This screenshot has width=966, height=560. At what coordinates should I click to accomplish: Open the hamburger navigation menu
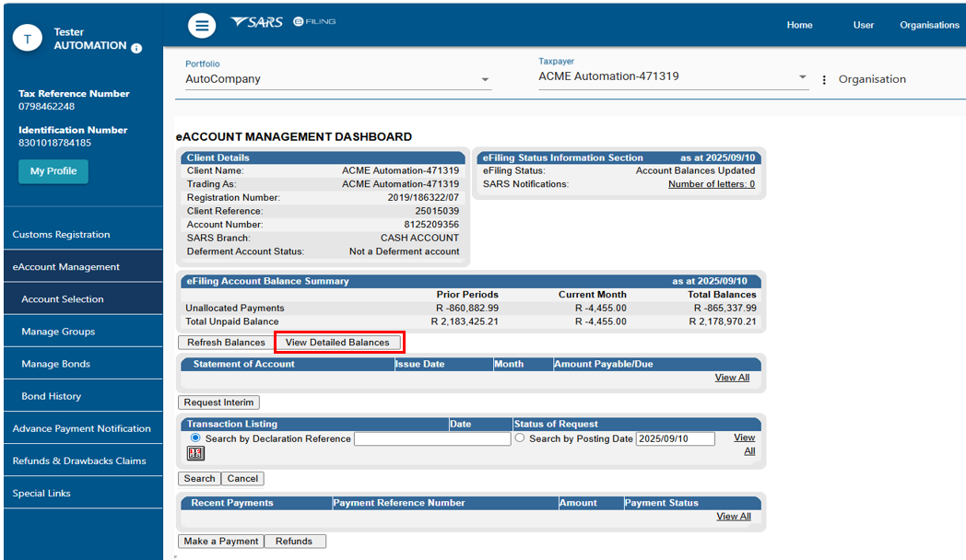pyautogui.click(x=202, y=26)
